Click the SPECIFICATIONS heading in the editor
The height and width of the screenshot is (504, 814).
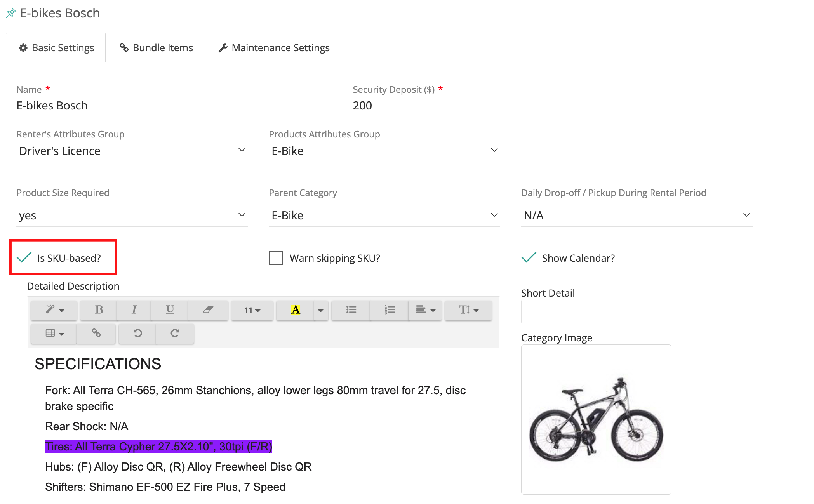[x=98, y=364]
